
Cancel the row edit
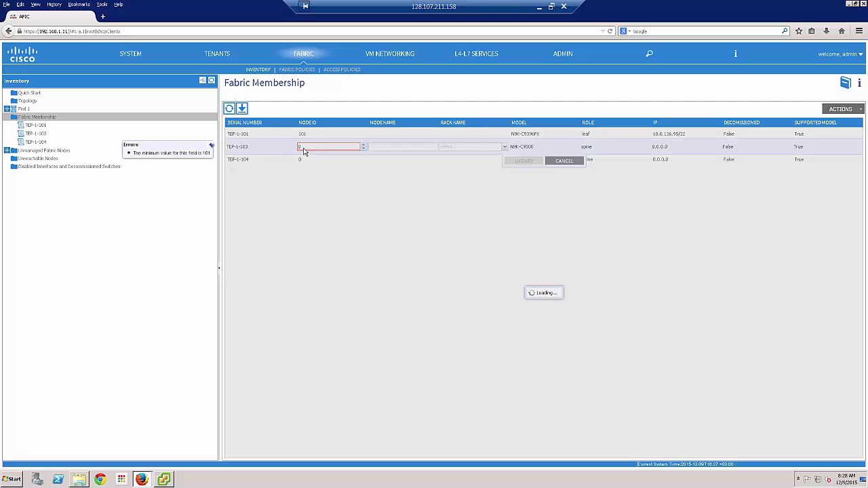pyautogui.click(x=564, y=161)
